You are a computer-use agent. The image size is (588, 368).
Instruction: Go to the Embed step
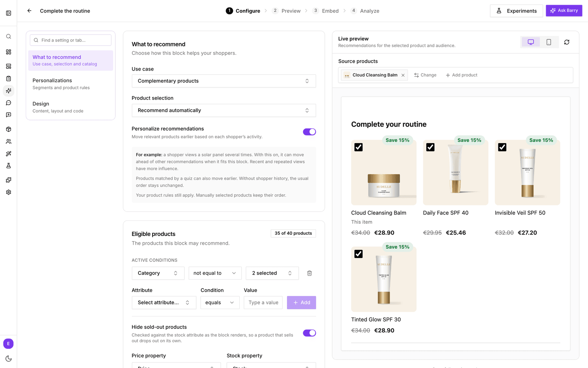point(326,11)
